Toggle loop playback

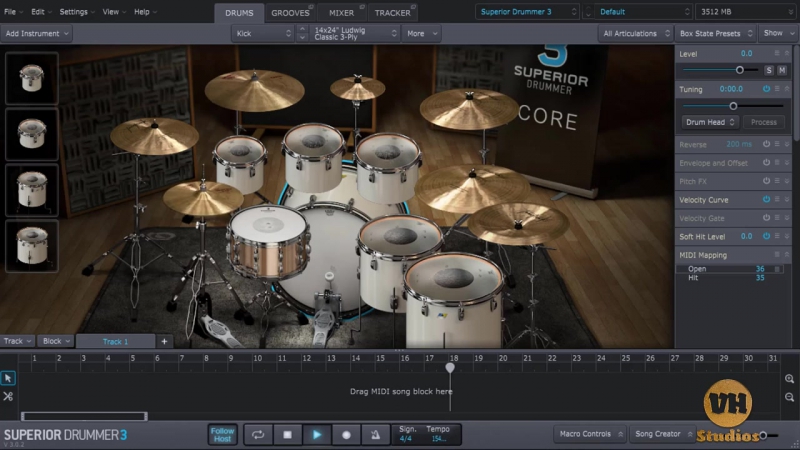coord(258,435)
